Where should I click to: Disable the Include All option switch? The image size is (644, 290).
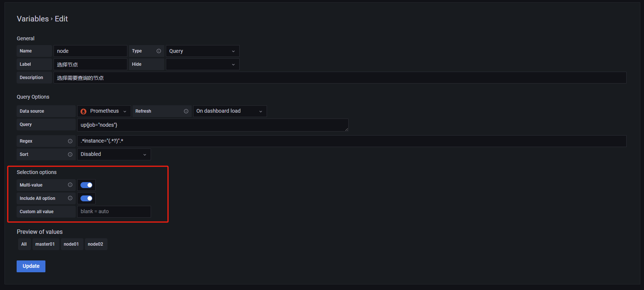86,198
